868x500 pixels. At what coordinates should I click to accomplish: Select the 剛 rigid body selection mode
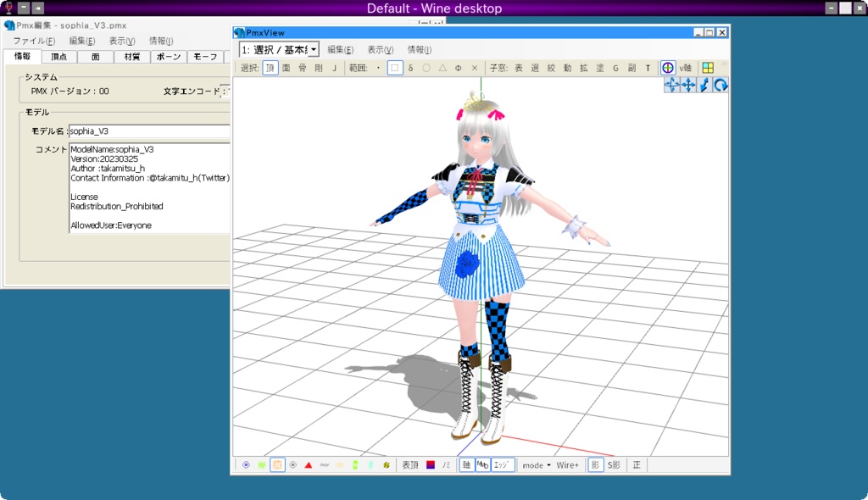[319, 68]
